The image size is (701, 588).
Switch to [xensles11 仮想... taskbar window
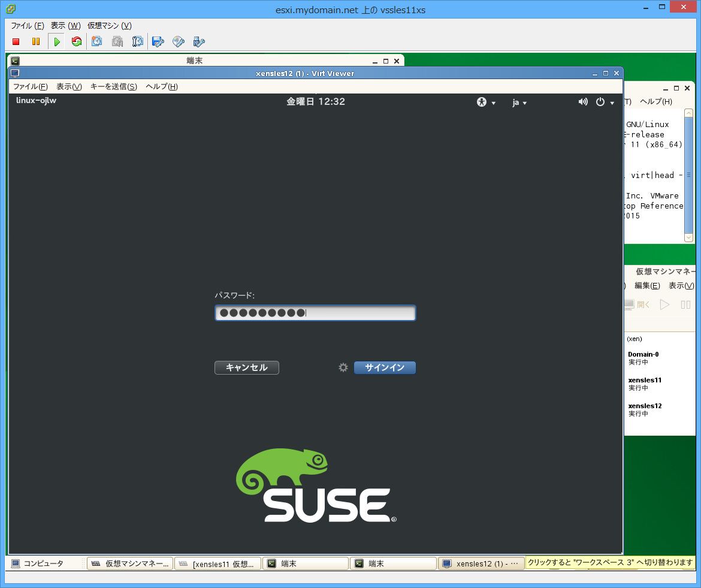click(217, 563)
